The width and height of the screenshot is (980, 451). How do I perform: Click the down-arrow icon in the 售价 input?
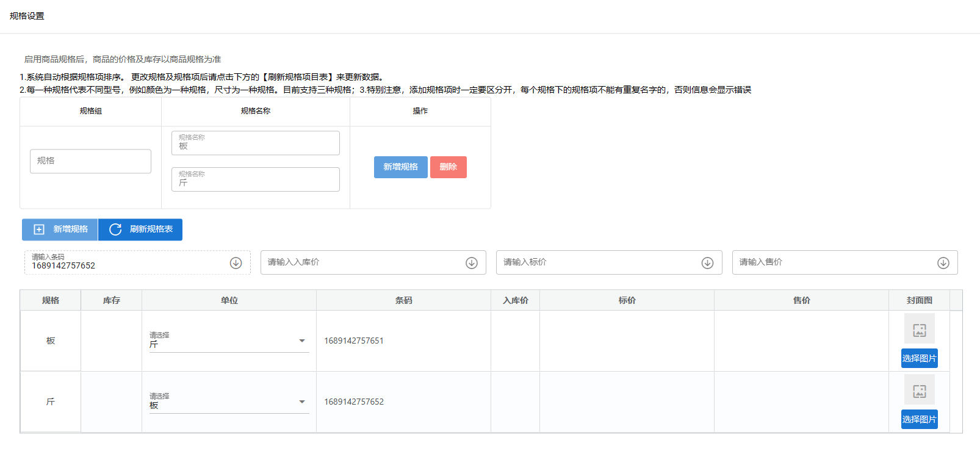tap(943, 262)
